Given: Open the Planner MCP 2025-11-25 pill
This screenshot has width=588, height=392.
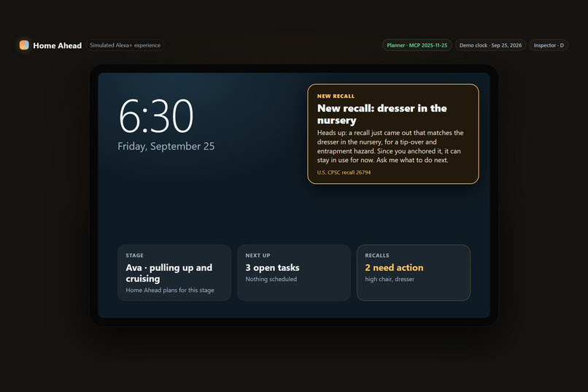Looking at the screenshot, I should click(x=417, y=45).
